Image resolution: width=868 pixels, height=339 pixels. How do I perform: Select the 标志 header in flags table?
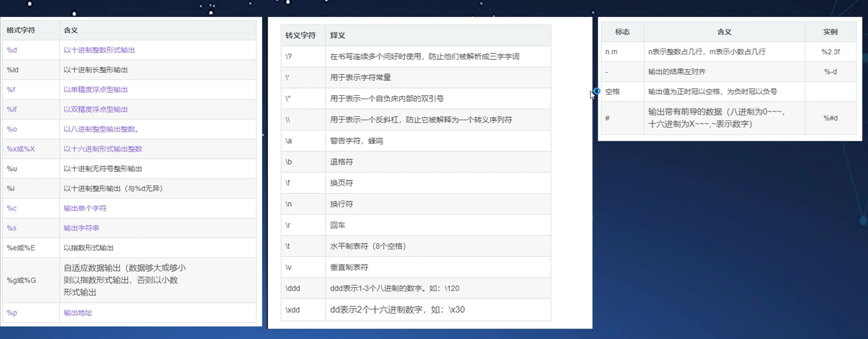[622, 31]
